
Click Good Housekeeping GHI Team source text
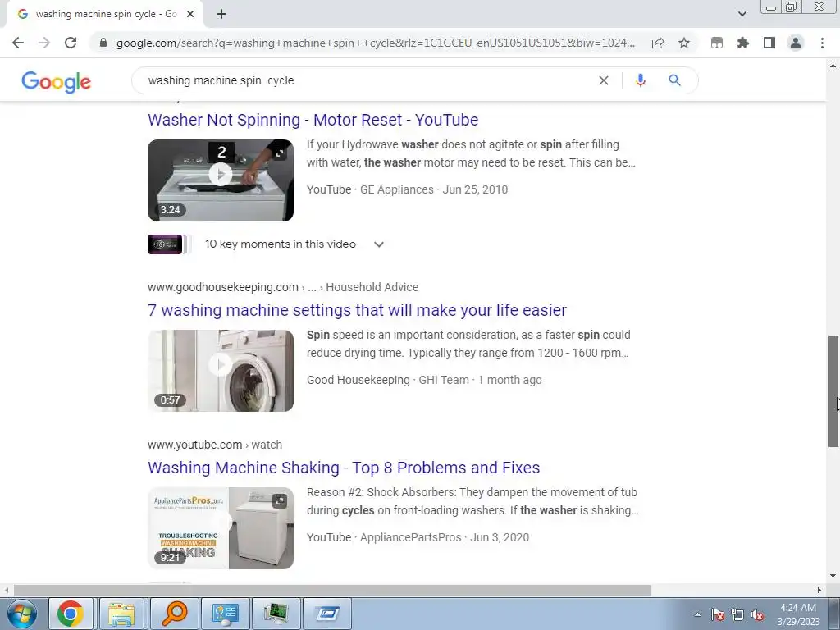click(x=424, y=380)
